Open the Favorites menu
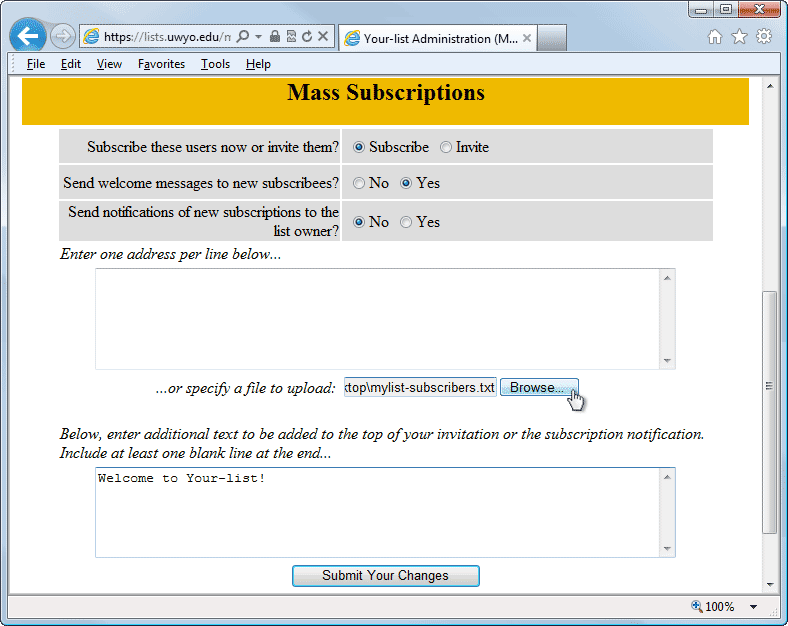The image size is (788, 626). pyautogui.click(x=161, y=64)
